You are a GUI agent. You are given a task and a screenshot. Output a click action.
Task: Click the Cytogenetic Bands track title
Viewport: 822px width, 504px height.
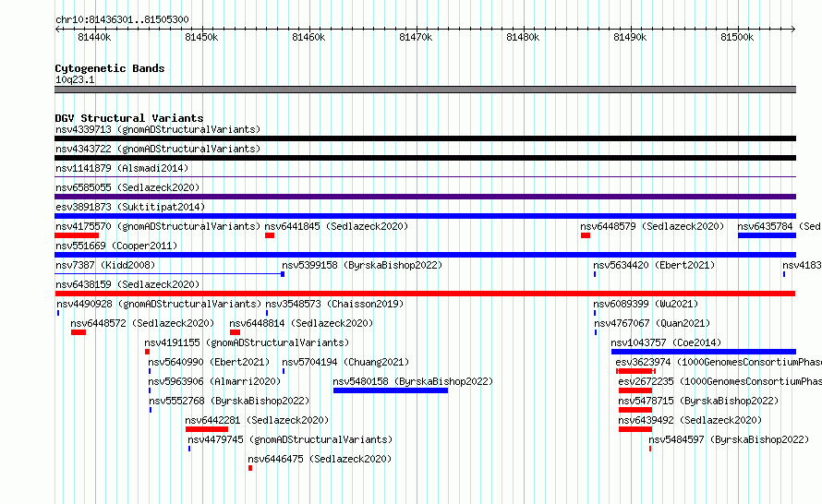tap(110, 68)
